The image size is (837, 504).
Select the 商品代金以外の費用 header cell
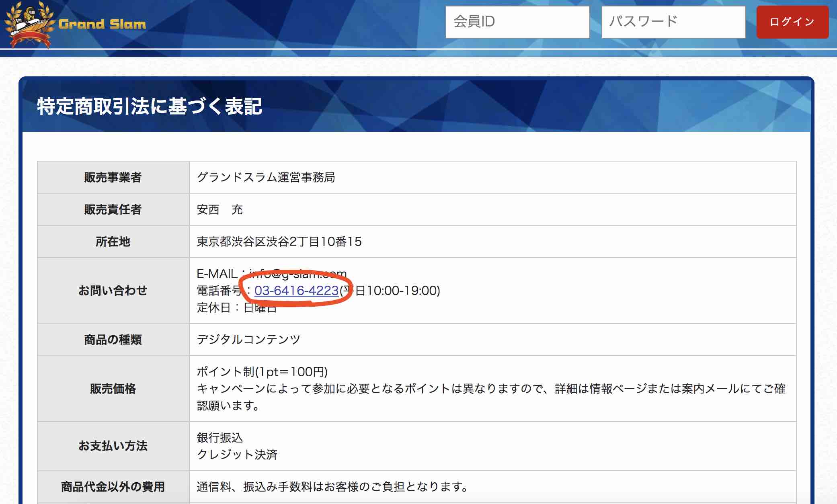[x=113, y=487]
